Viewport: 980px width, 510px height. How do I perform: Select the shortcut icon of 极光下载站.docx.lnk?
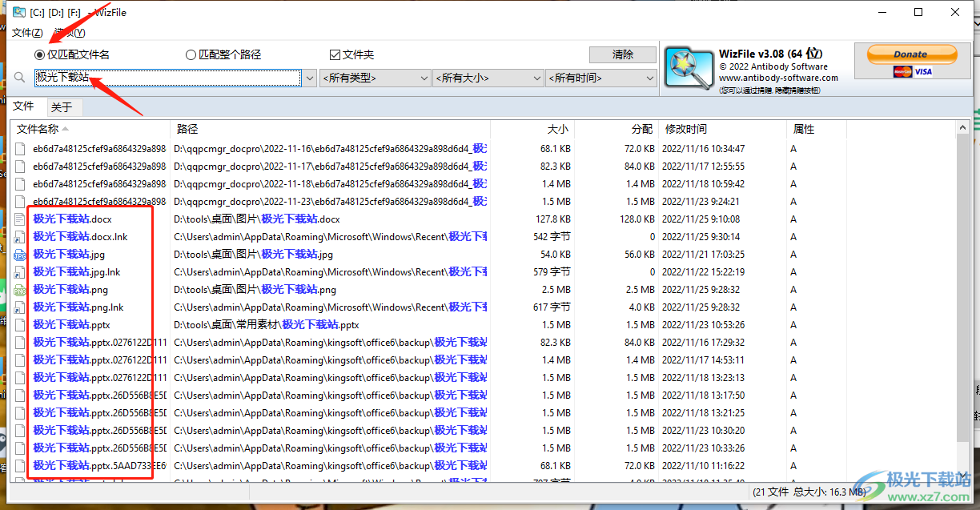[21, 237]
